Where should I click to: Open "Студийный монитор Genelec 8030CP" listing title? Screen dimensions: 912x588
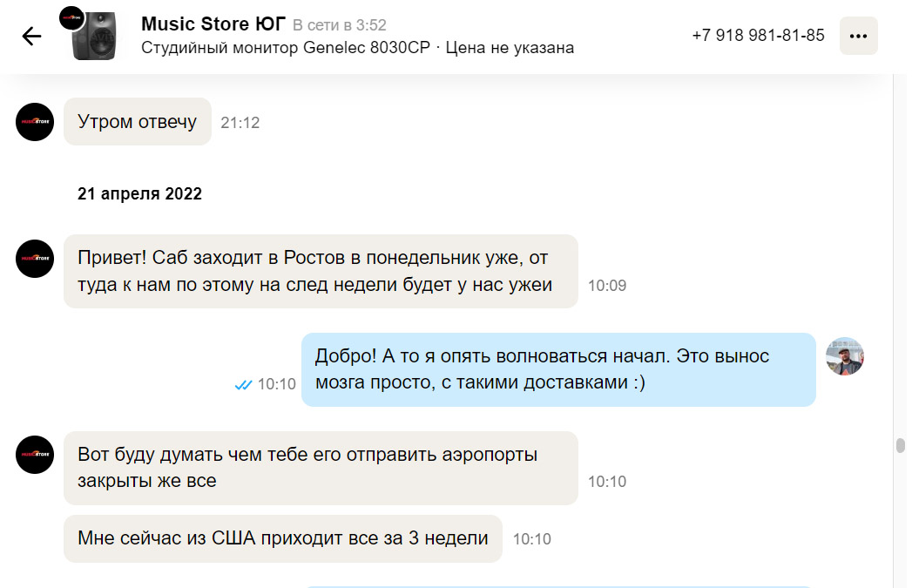[x=286, y=48]
